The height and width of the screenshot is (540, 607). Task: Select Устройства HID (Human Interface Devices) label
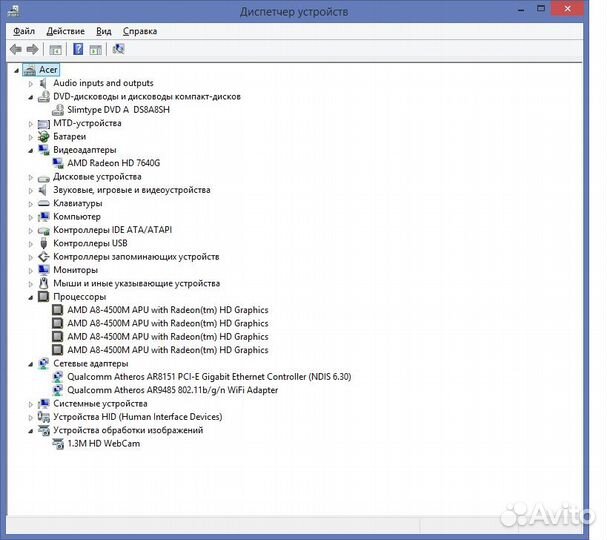tap(138, 417)
